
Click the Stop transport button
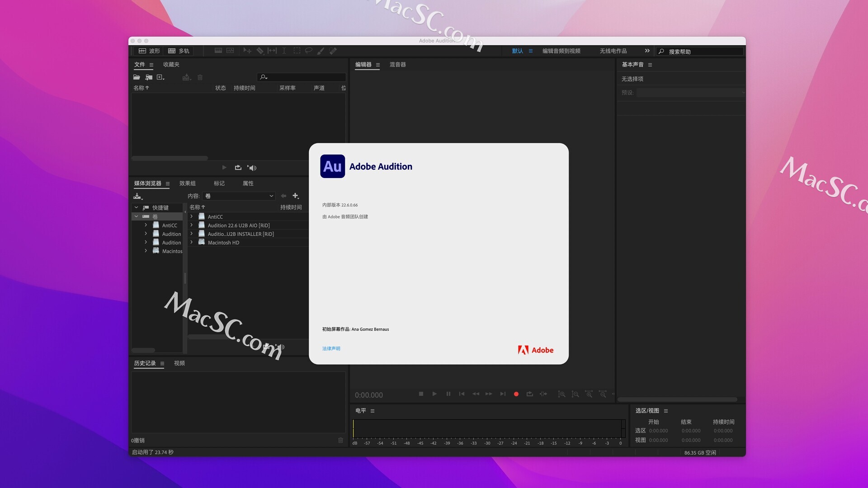tap(421, 394)
